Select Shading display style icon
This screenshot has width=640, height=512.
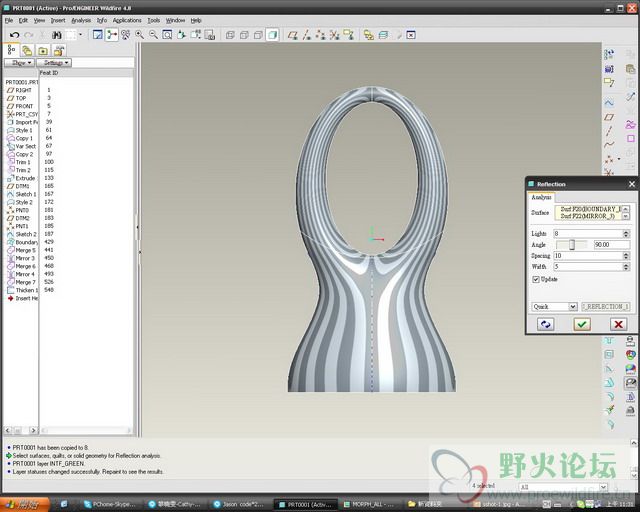click(x=272, y=35)
